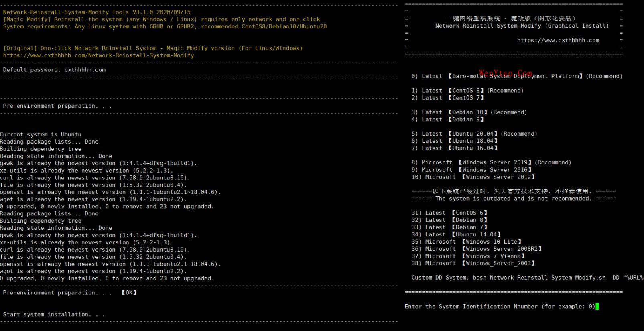Image resolution: width=644 pixels, height=331 pixels.
Task: Select the Debian 9 option line
Action: [448, 120]
